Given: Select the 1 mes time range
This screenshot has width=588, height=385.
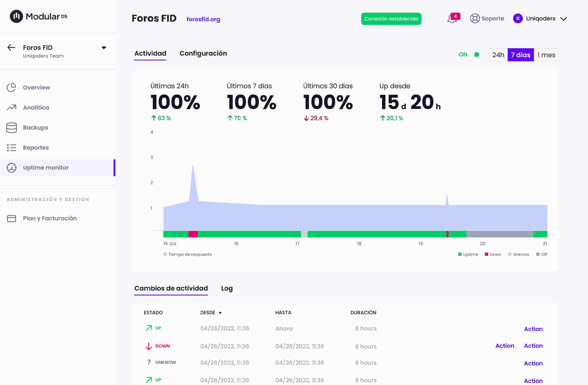Looking at the screenshot, I should [546, 55].
